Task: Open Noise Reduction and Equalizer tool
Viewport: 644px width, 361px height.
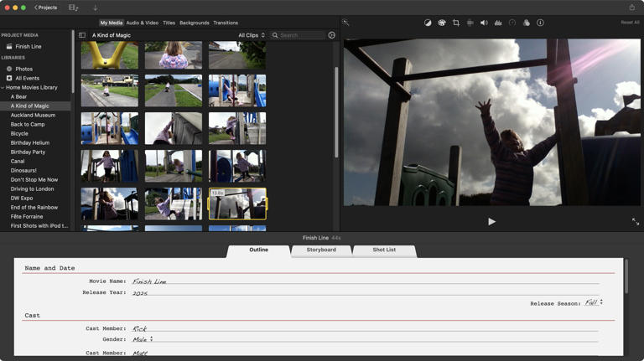Action: [x=498, y=23]
